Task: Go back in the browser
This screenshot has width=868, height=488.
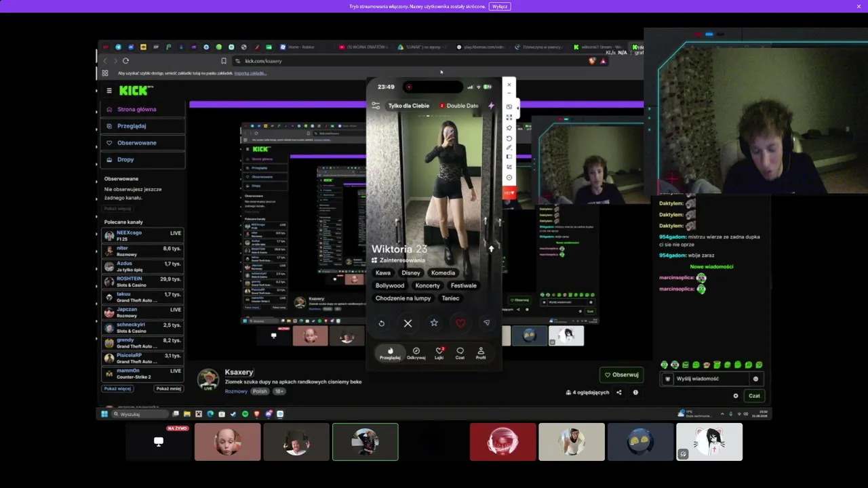Action: pos(104,61)
